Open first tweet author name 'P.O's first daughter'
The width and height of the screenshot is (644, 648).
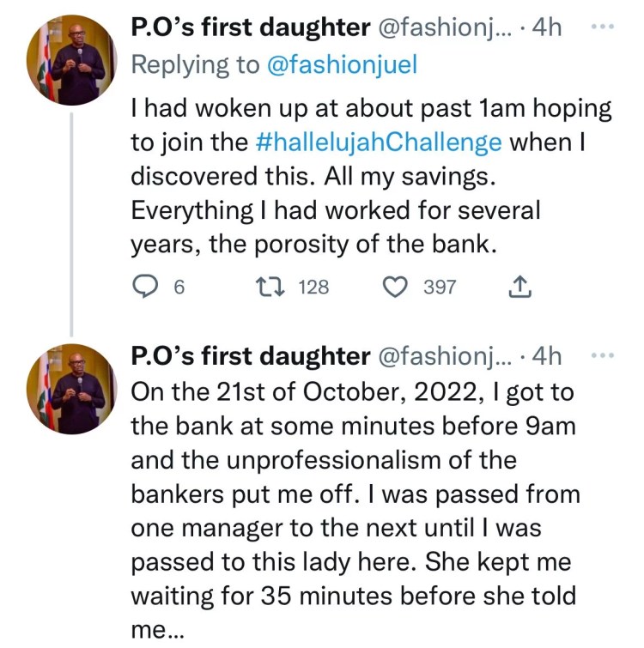pyautogui.click(x=250, y=28)
